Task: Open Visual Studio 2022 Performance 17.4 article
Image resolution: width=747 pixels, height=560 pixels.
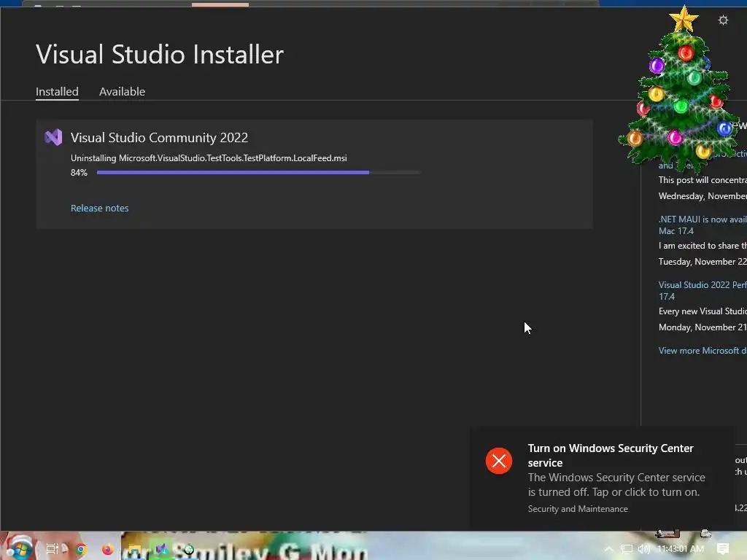Action: pyautogui.click(x=703, y=290)
